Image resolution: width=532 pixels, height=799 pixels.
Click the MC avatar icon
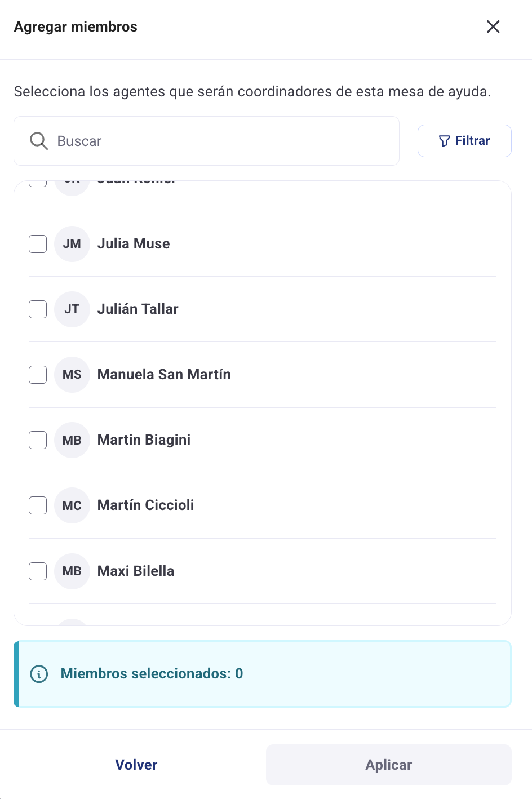72,505
